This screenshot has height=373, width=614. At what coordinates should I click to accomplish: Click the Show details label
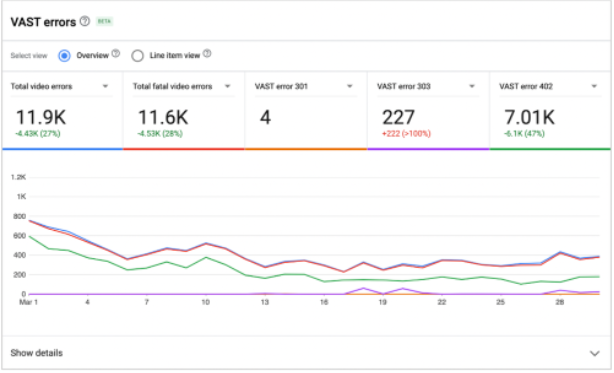click(36, 353)
